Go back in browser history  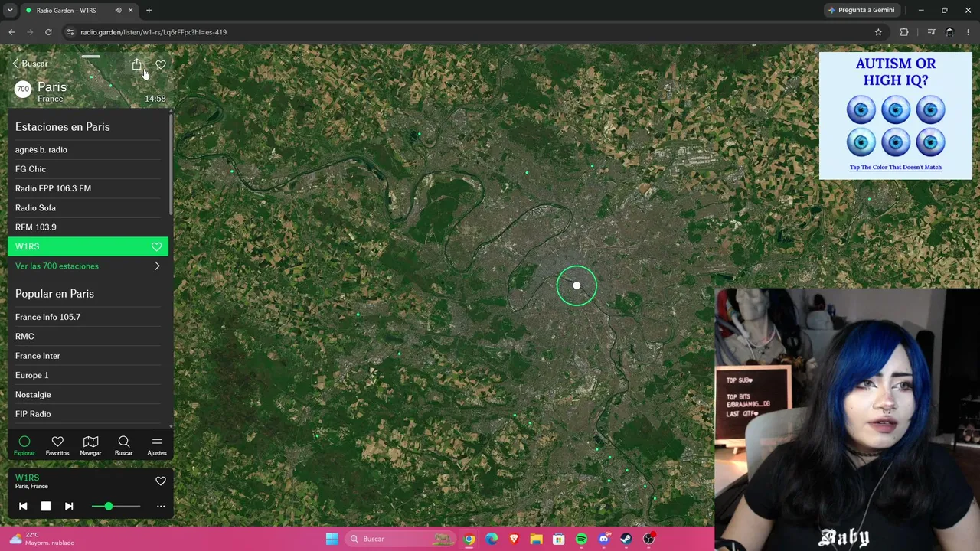(x=11, y=32)
